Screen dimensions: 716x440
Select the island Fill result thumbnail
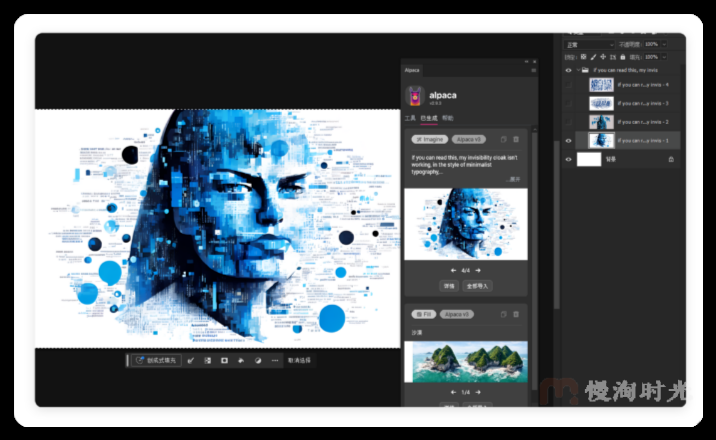click(x=466, y=362)
